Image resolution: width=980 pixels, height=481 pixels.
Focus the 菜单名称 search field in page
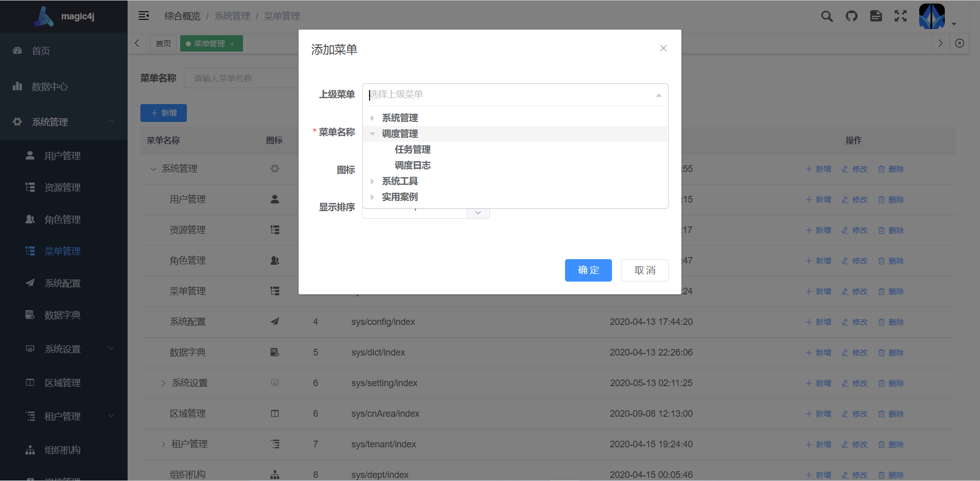click(x=241, y=78)
